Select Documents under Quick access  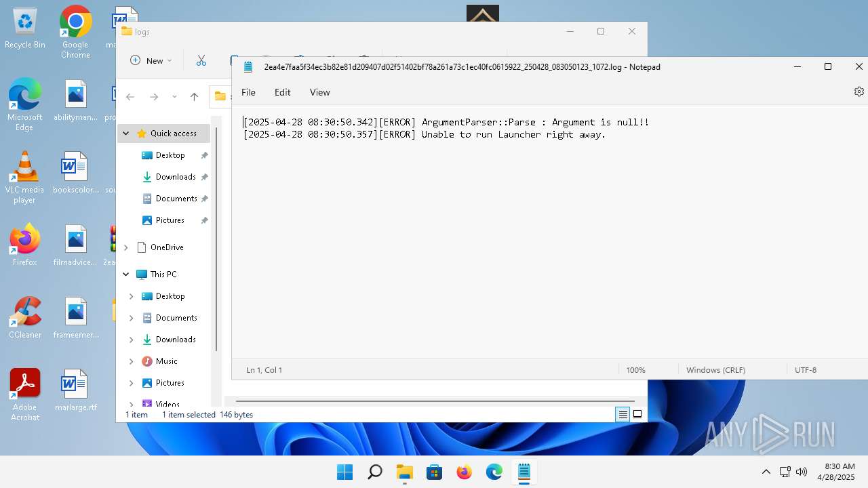(176, 199)
